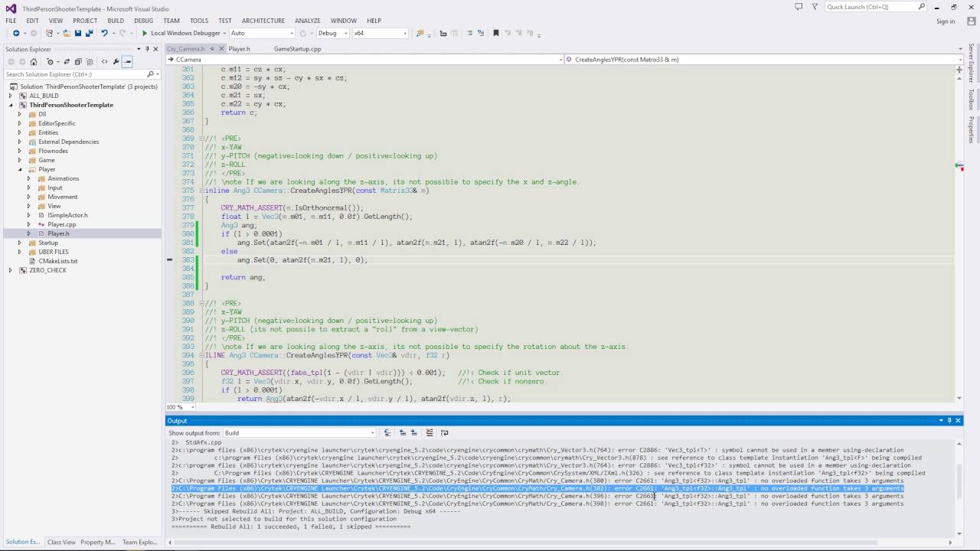Click the Solution Explorer search magnifier icon
The width and height of the screenshot is (980, 551).
(x=151, y=74)
